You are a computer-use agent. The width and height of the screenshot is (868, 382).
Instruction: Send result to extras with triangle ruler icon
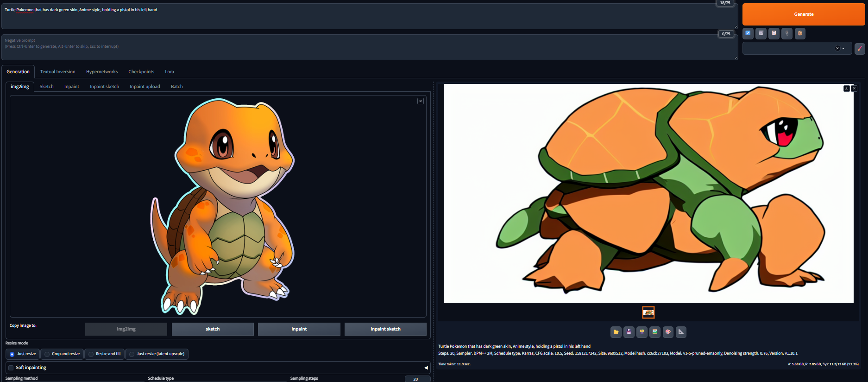point(681,331)
